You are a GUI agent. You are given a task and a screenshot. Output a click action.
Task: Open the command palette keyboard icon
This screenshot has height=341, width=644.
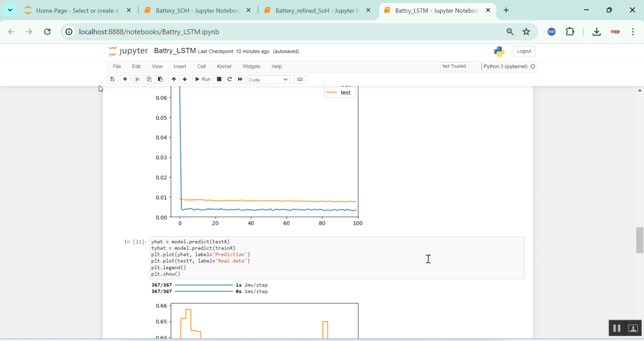point(300,79)
